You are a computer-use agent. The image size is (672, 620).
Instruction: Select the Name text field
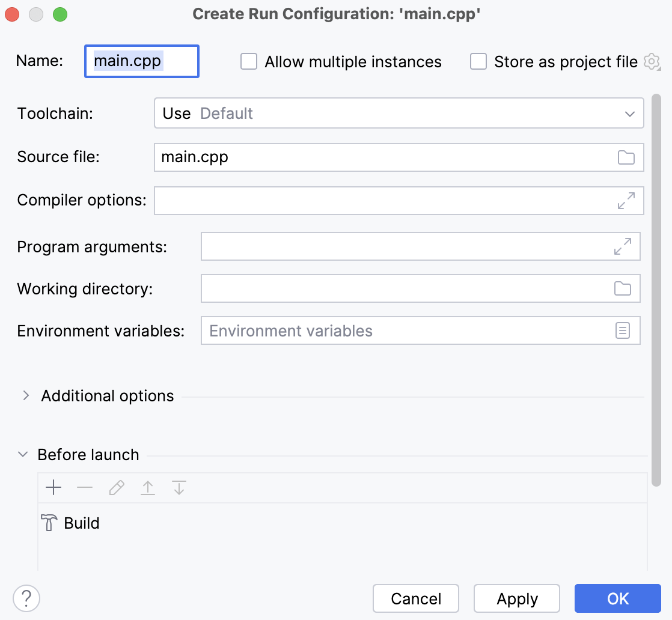click(141, 61)
